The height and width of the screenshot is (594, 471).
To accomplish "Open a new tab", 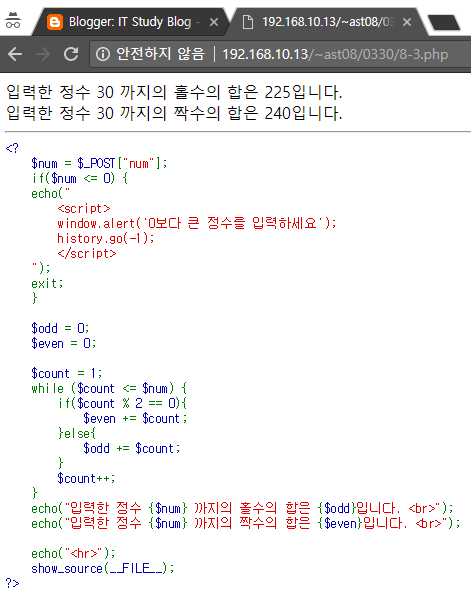I will [x=444, y=23].
